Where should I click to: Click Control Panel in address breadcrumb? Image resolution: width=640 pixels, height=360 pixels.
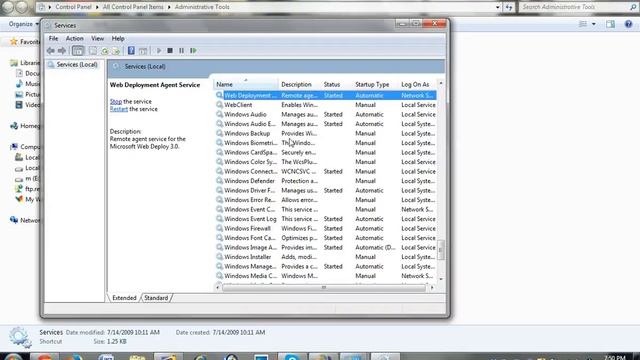tap(73, 7)
